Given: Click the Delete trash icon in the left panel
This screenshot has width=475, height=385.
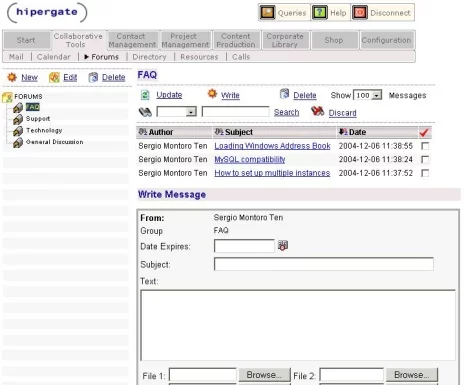Looking at the screenshot, I should point(93,77).
